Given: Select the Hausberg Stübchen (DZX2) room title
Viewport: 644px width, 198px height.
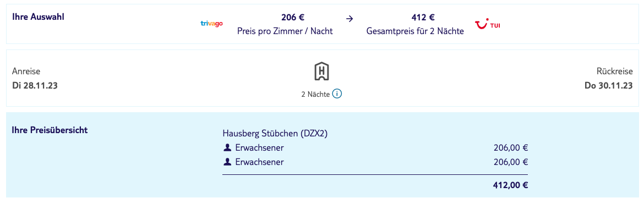Looking at the screenshot, I should [x=275, y=133].
